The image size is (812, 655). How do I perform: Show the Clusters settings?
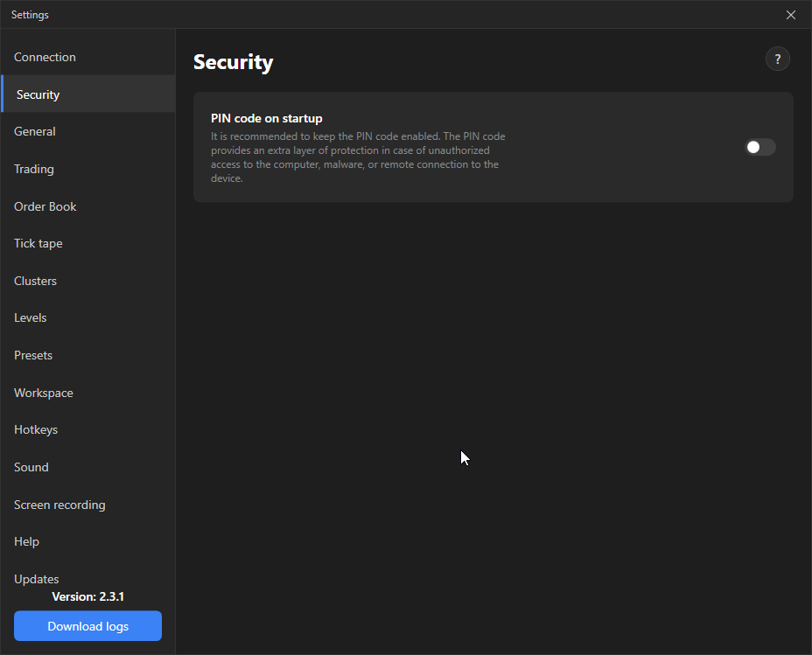click(88, 281)
